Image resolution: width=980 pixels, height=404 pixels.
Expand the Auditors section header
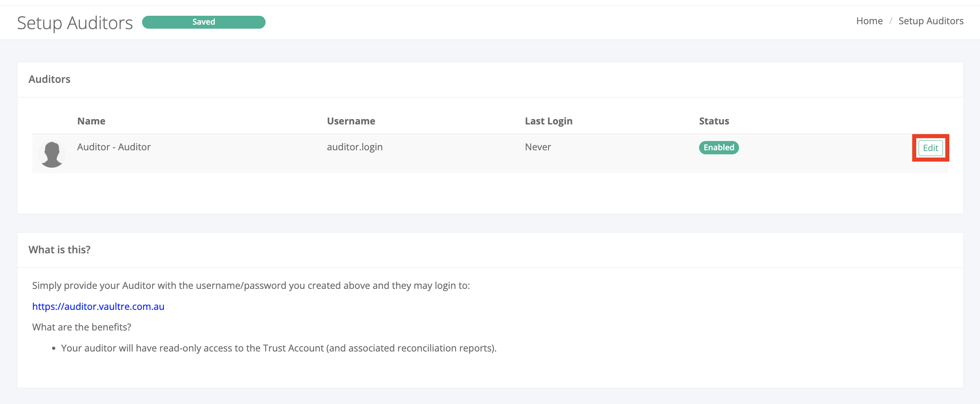[x=50, y=79]
